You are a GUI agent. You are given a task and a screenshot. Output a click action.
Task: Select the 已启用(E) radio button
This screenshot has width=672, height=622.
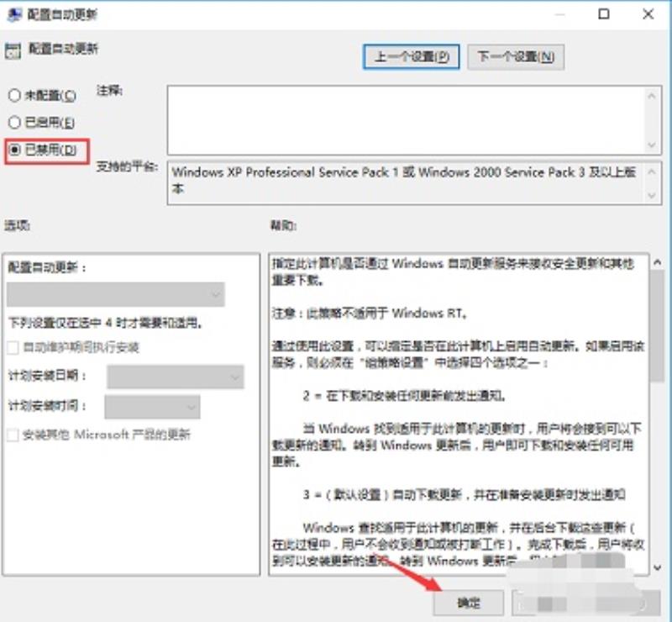[x=14, y=123]
